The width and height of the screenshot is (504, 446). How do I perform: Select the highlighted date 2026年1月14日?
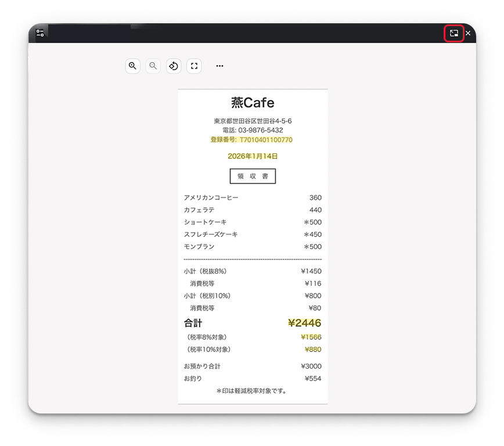pos(253,156)
